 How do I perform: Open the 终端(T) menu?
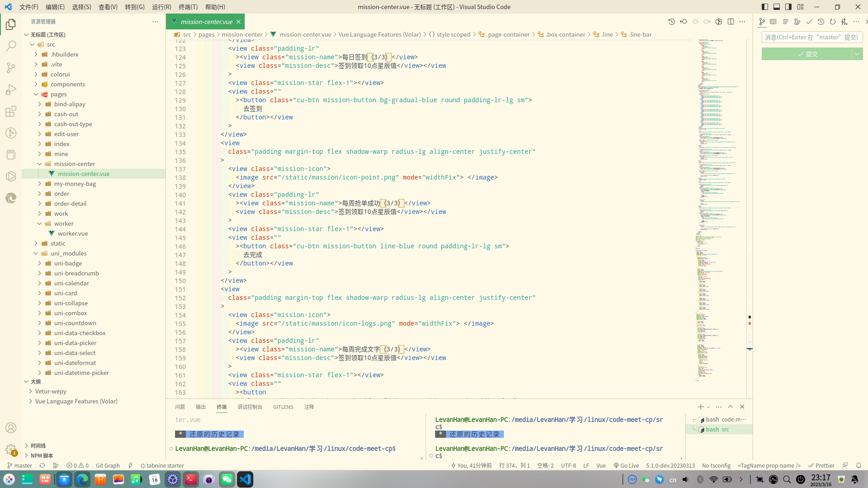188,7
